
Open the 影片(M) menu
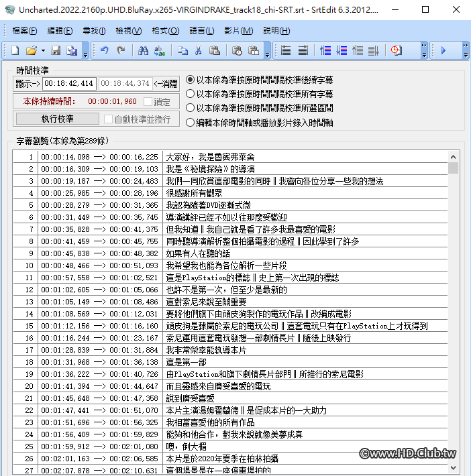pos(239,31)
